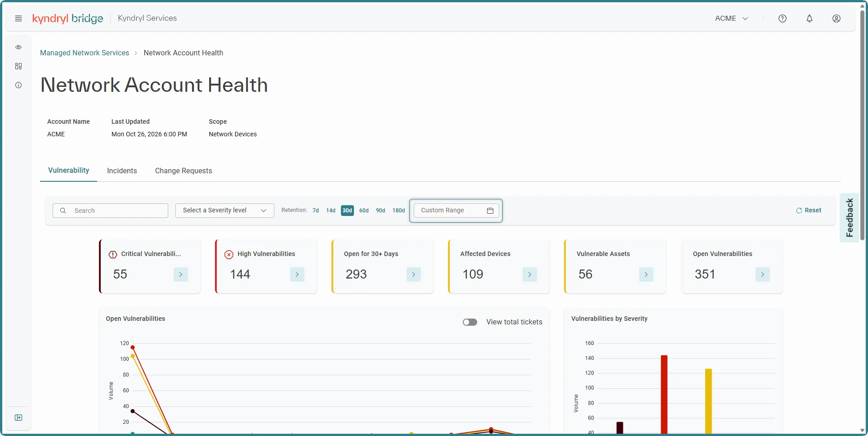
Task: Open the hamburger navigation menu
Action: 18,18
